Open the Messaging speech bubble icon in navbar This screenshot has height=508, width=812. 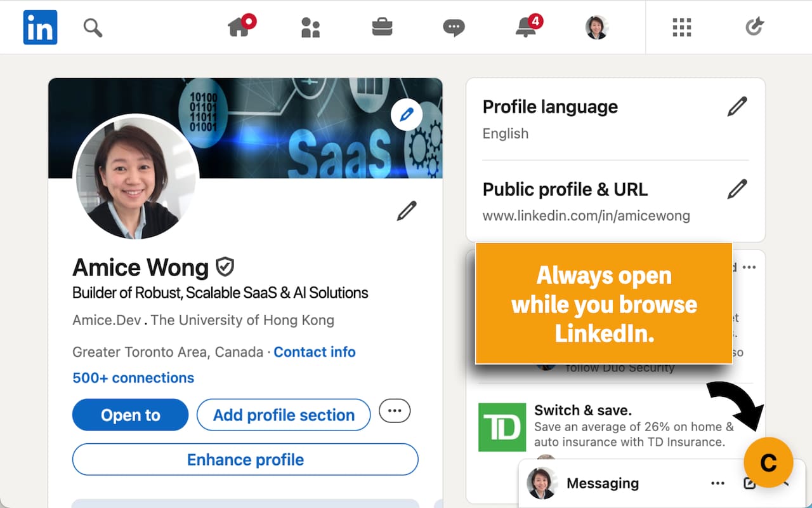coord(454,27)
